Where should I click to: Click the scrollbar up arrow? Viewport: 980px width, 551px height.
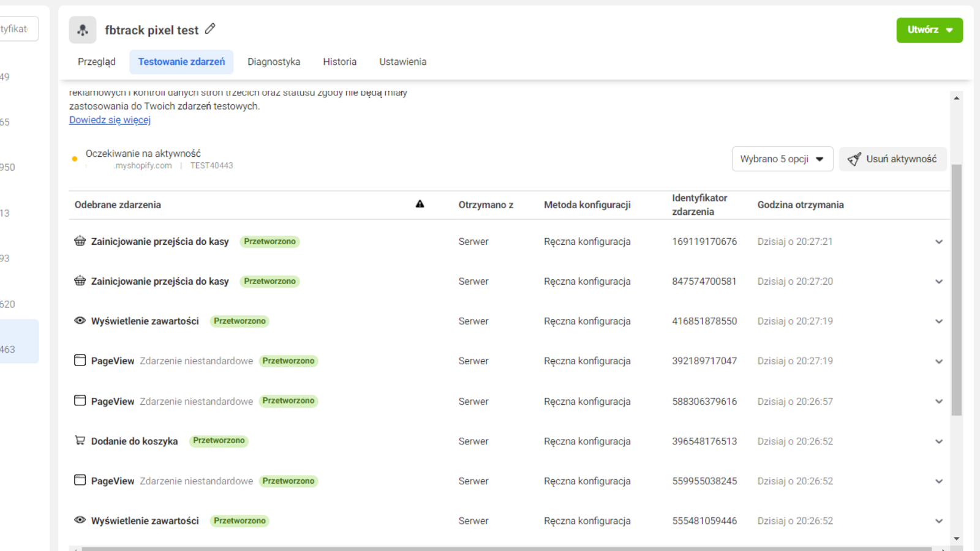tap(956, 98)
